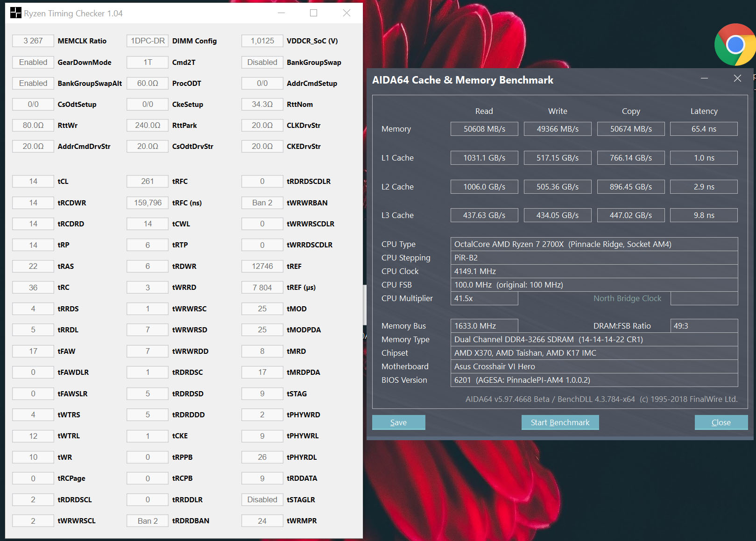This screenshot has width=756, height=541.
Task: Click the tWRMPR value 24
Action: 262,521
